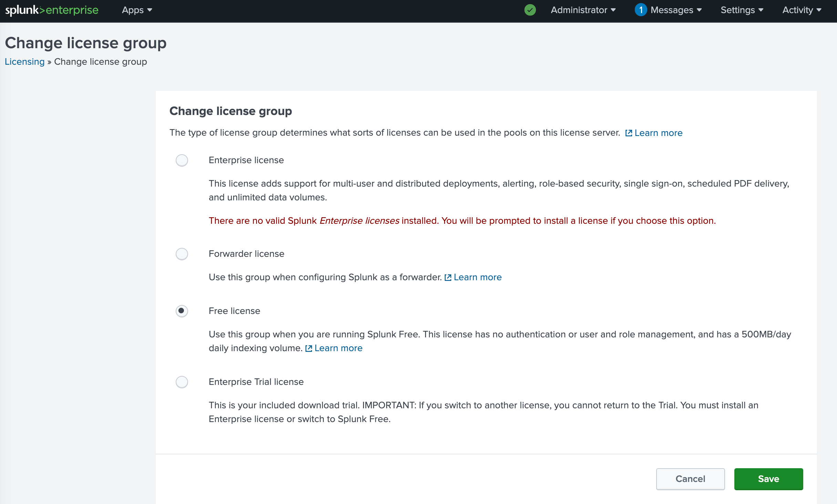Screen dimensions: 837x504
Task: Click the red no valid Enterprise licenses warning
Action: 462,221
